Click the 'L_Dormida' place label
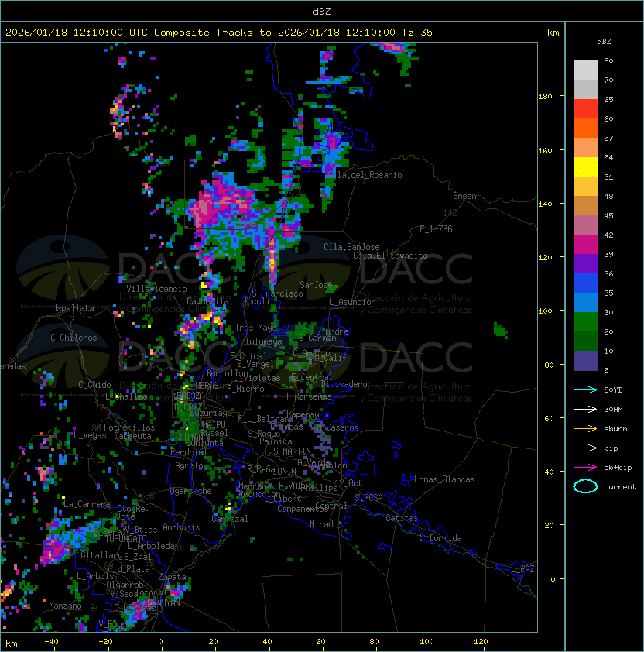644x652 pixels. (x=440, y=538)
